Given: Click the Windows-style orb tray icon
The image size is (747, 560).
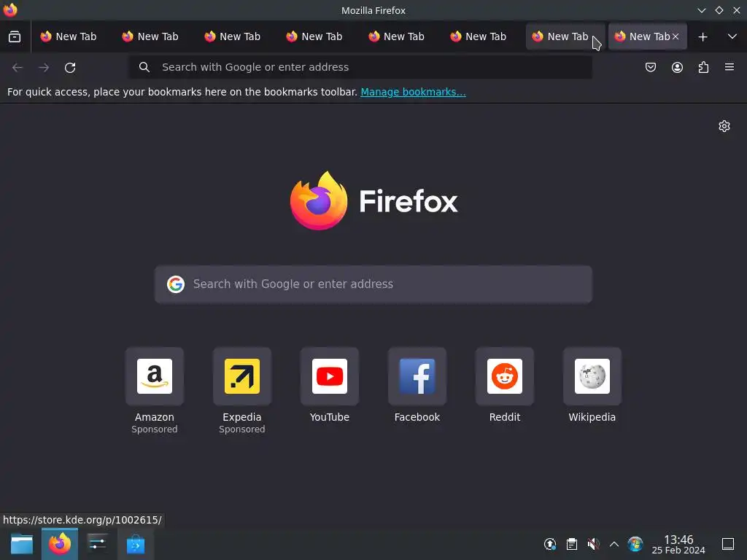Looking at the screenshot, I should 635,544.
